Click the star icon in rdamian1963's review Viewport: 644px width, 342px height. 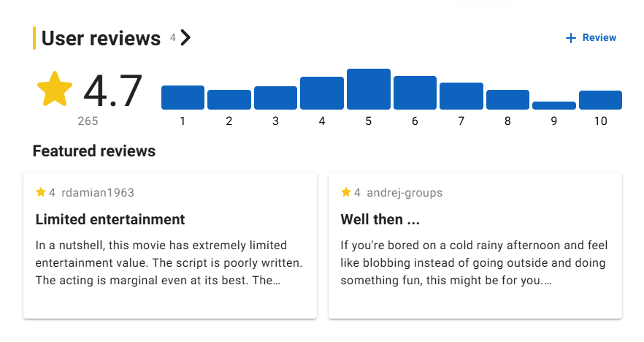[x=41, y=192]
